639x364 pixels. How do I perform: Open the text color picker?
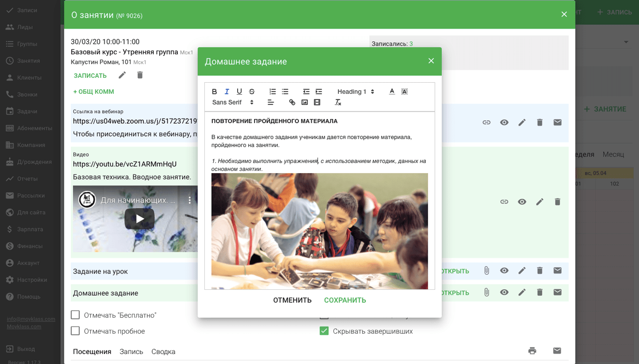[x=392, y=92]
